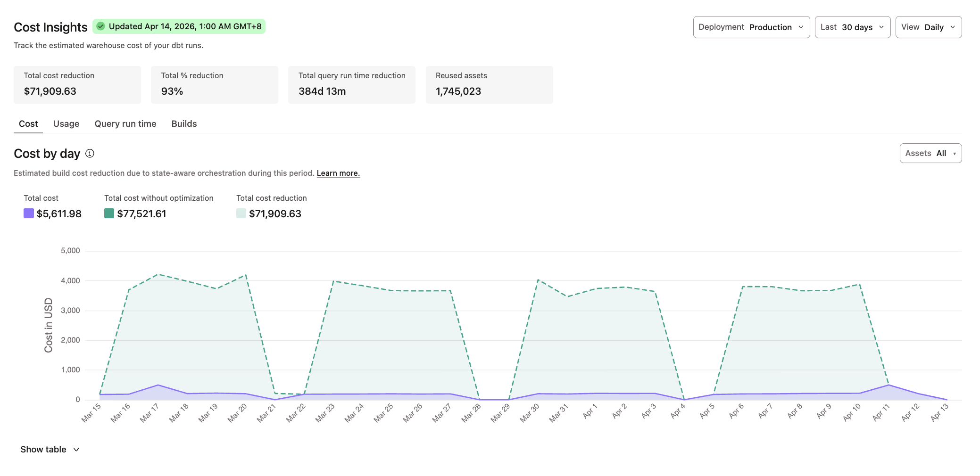The image size is (980, 476).
Task: Open the Deployment Production dropdown
Action: coord(751,27)
